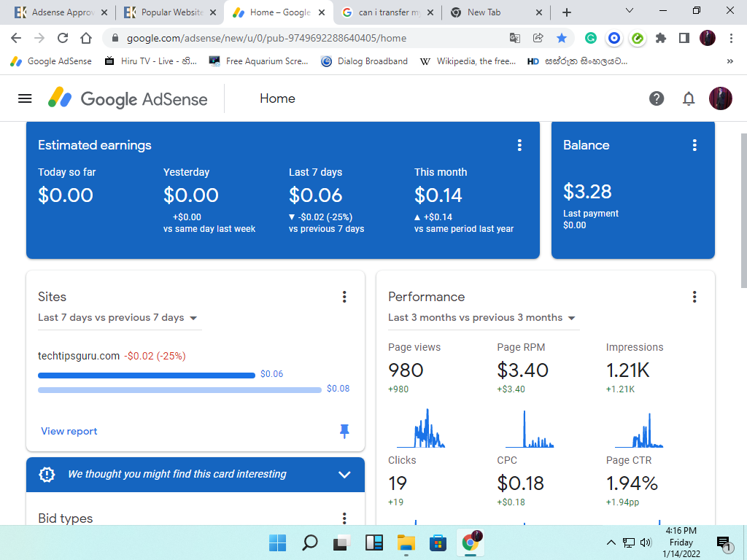This screenshot has height=560, width=747.
Task: Open the taskbar volume control
Action: pyautogui.click(x=646, y=542)
